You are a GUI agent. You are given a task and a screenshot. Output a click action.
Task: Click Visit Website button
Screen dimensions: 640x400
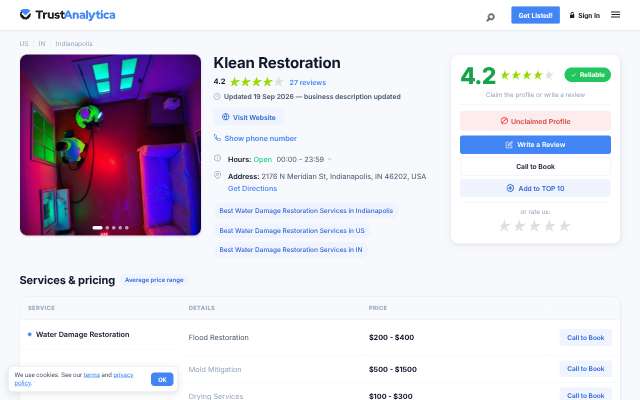click(249, 117)
